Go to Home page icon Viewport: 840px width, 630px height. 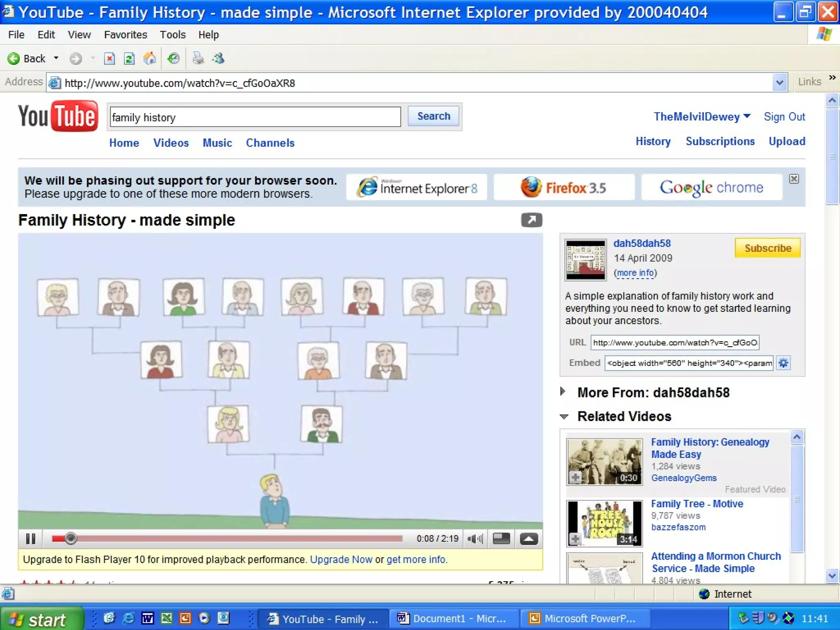tap(150, 59)
